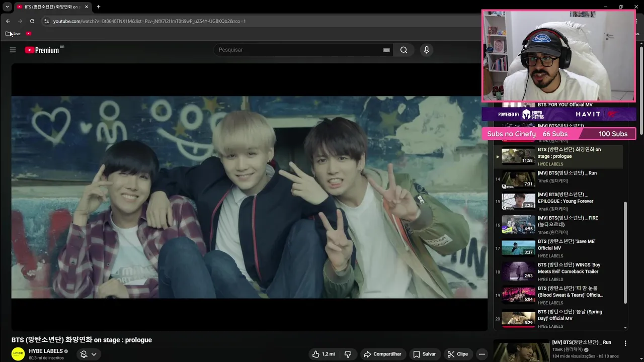The image size is (644, 362).
Task: Select playlist item 화양연화 on stage : prologue
Action: click(x=558, y=156)
